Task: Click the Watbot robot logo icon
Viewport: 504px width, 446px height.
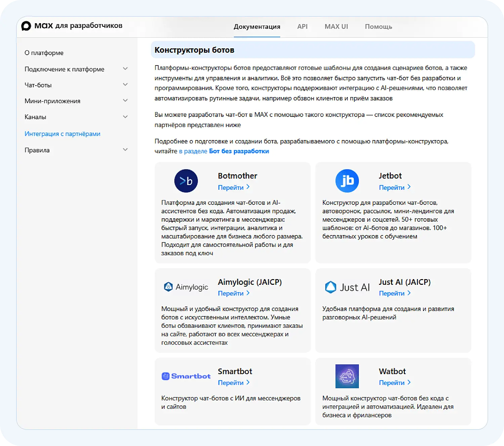Action: 347,376
